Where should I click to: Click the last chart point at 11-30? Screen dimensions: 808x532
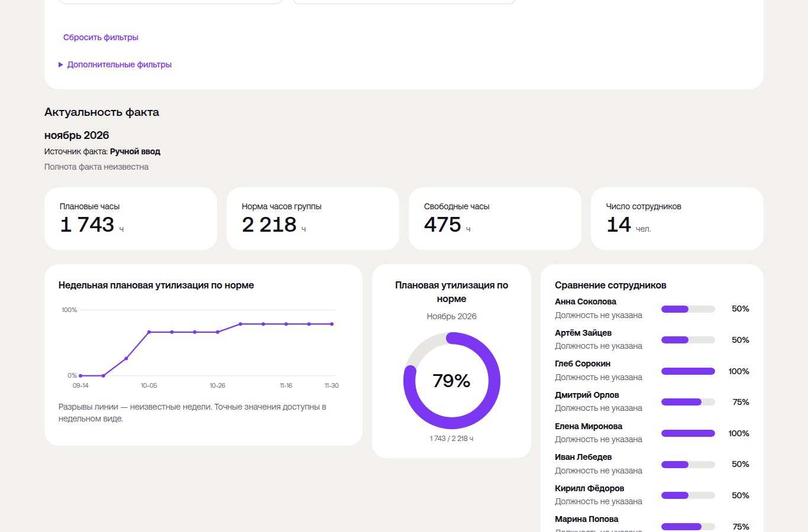pos(332,324)
